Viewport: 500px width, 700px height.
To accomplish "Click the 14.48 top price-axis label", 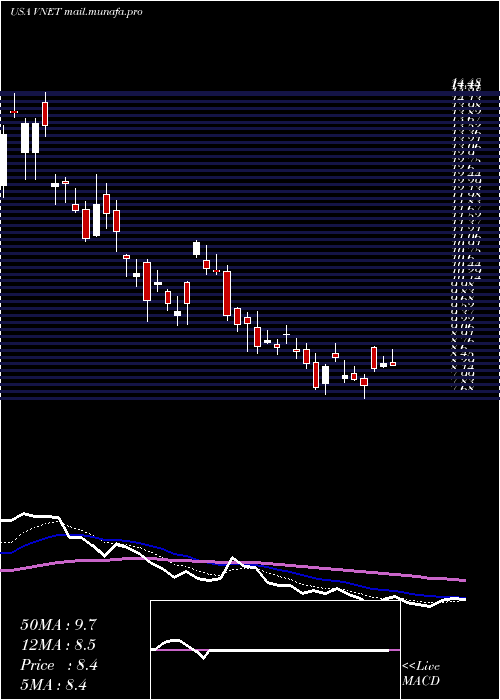I will [x=467, y=82].
